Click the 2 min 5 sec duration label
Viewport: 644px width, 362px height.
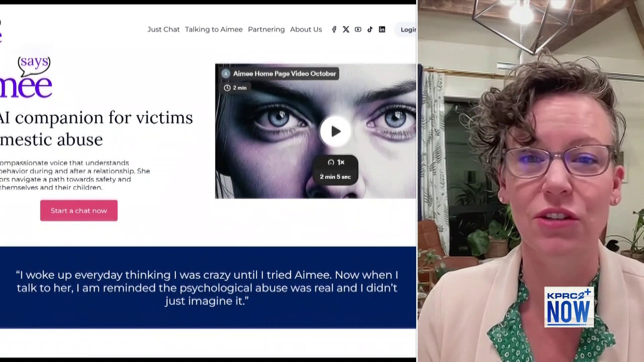coord(335,177)
